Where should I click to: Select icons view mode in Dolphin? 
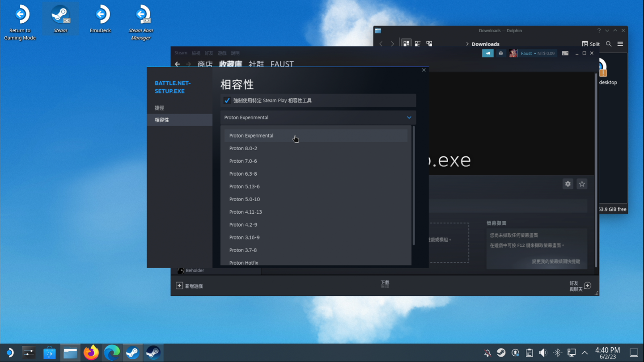(406, 44)
